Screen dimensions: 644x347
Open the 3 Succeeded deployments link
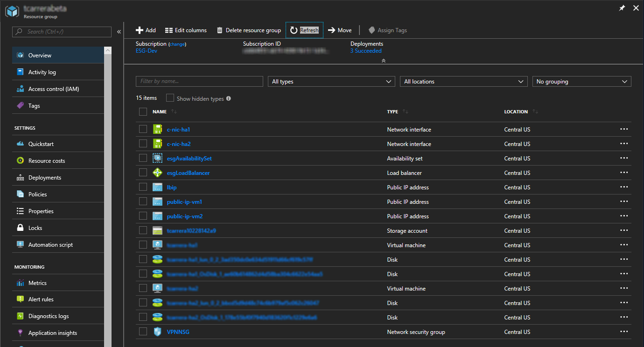click(366, 51)
